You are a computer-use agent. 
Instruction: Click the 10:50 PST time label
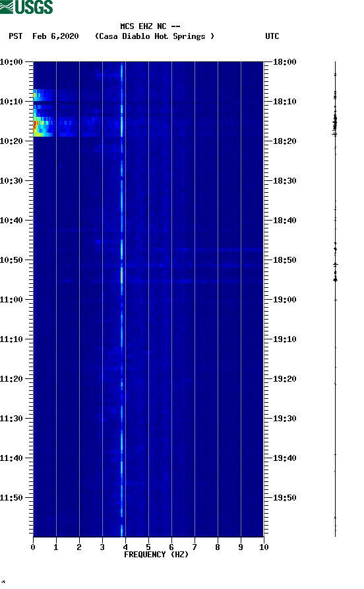coord(11,260)
